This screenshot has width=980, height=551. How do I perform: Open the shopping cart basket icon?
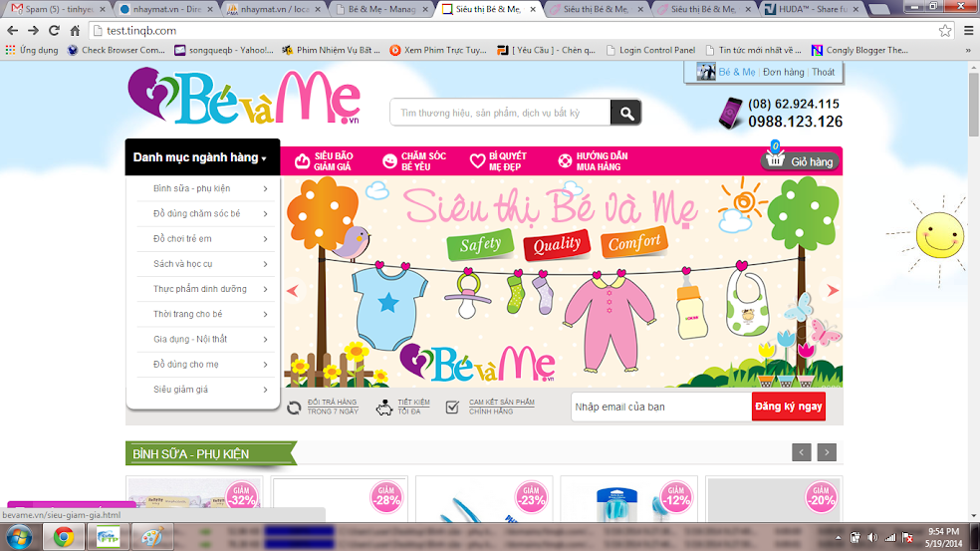(775, 158)
